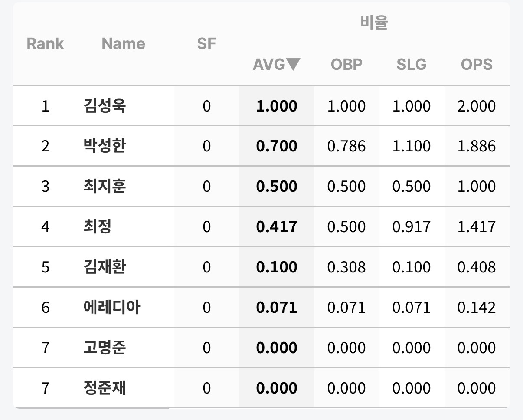523x420 pixels.
Task: Open player 정준재's profile link
Action: point(105,388)
